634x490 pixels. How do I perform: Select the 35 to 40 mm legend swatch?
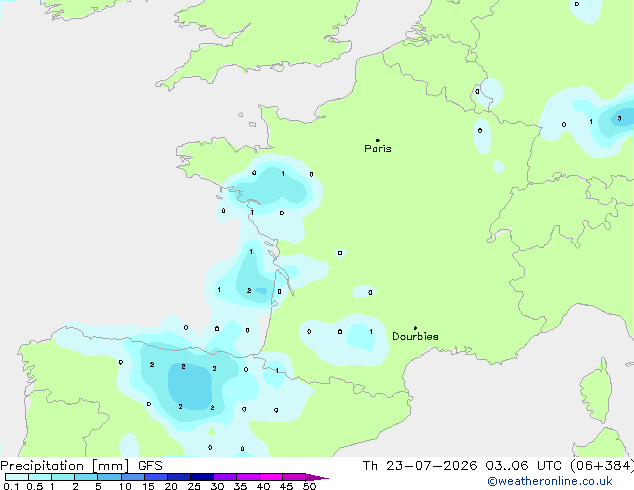coord(248,477)
